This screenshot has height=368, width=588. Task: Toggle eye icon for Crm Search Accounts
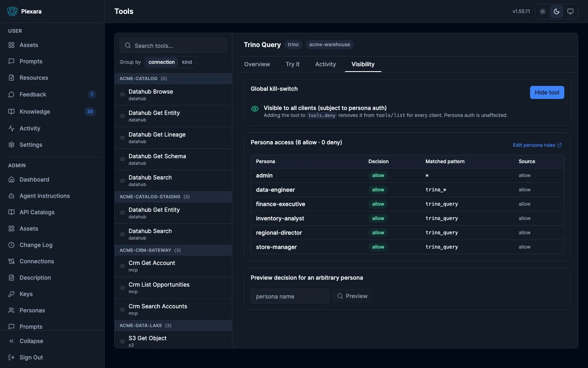pos(122,310)
